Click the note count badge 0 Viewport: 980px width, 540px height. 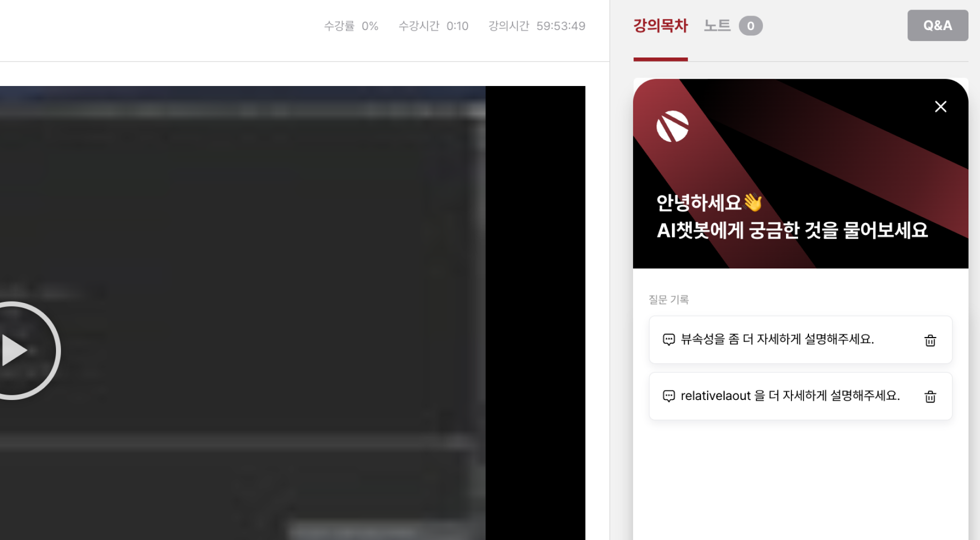(750, 25)
